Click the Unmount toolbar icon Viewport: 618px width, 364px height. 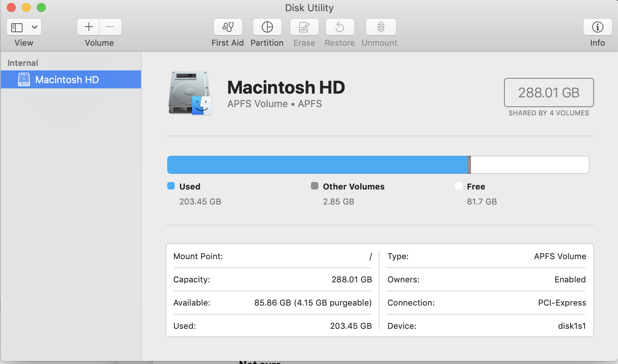tap(381, 27)
